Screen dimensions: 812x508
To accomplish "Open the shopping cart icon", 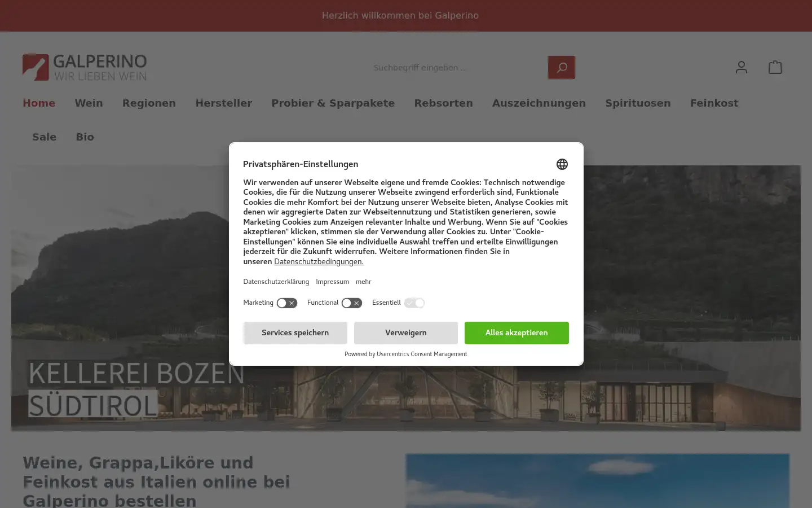I will pos(775,67).
